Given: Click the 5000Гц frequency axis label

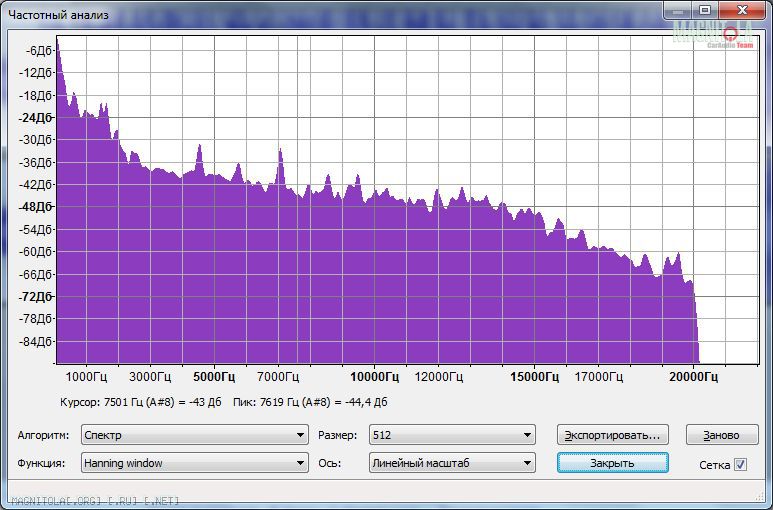Looking at the screenshot, I should [x=214, y=377].
